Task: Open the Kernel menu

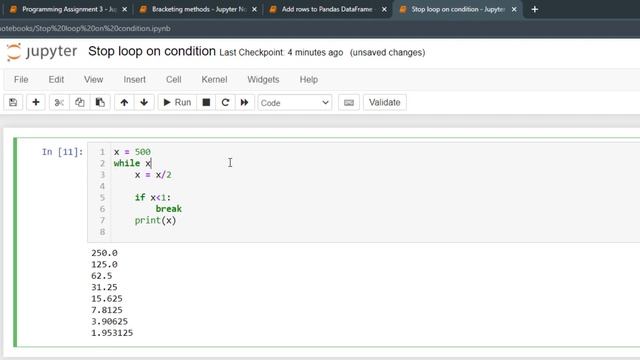Action: click(214, 80)
